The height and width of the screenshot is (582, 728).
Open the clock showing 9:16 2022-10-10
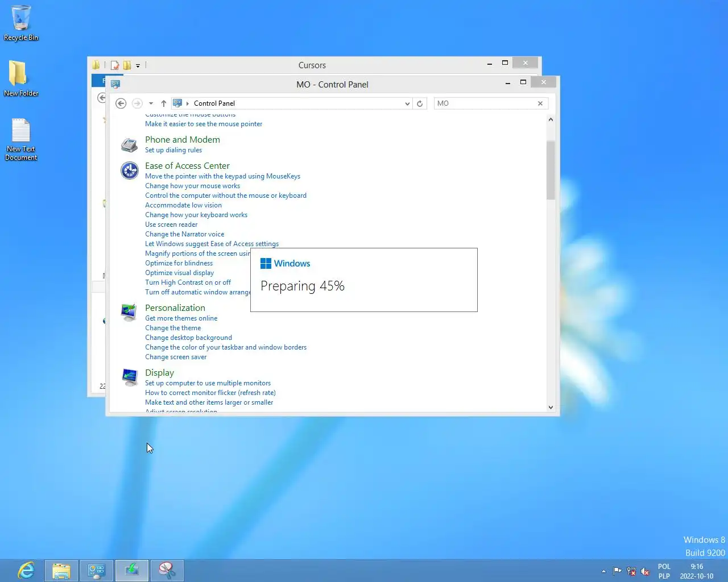[697, 571]
